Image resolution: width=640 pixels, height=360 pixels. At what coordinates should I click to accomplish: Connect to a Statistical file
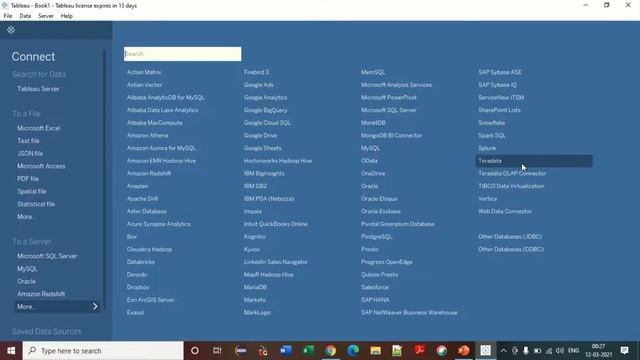click(x=36, y=204)
